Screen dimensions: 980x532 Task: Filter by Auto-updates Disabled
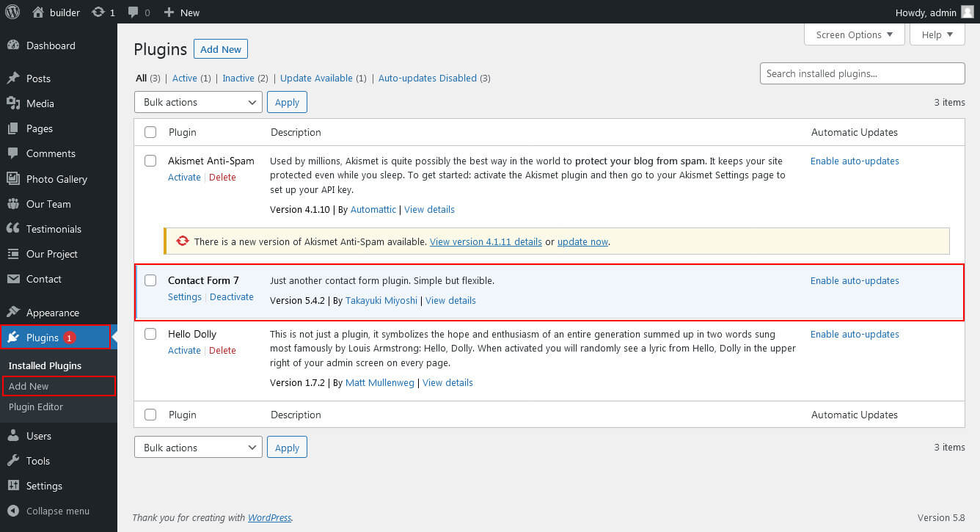pyautogui.click(x=428, y=78)
